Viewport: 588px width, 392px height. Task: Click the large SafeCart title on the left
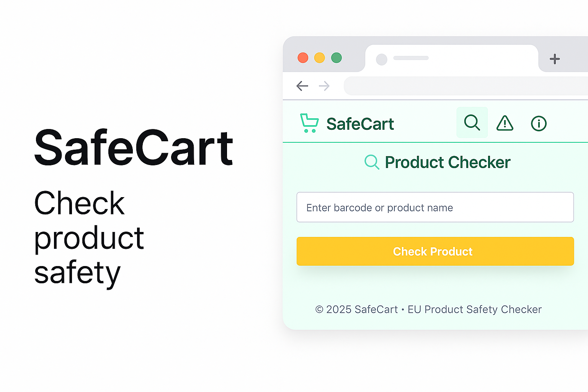tap(134, 148)
